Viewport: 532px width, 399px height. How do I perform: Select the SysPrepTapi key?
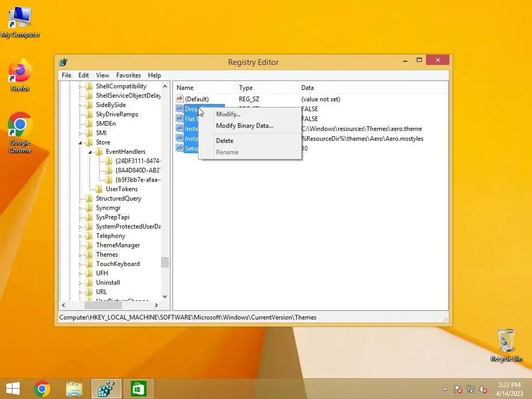(112, 217)
